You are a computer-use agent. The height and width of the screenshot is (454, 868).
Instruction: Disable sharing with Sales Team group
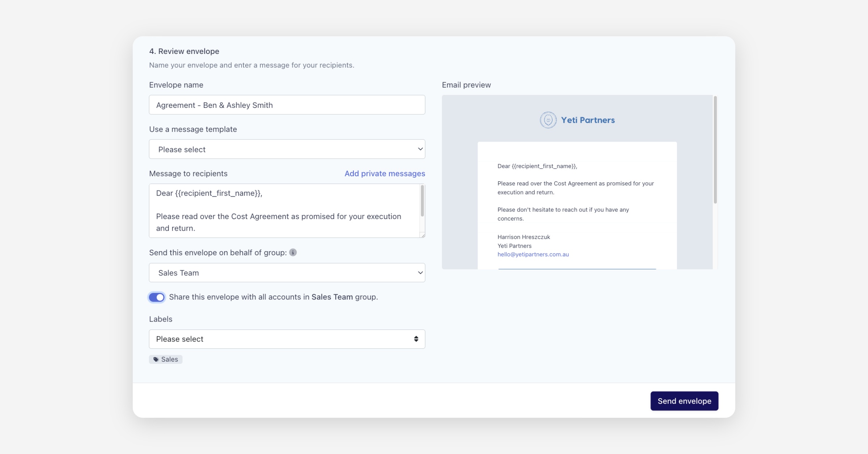click(157, 297)
